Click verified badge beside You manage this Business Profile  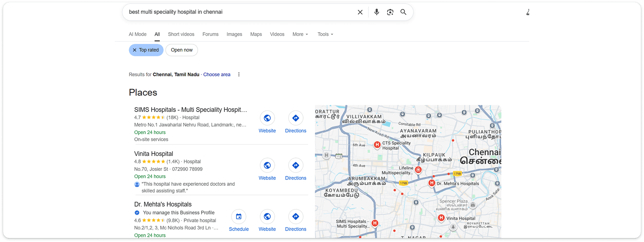tap(137, 213)
